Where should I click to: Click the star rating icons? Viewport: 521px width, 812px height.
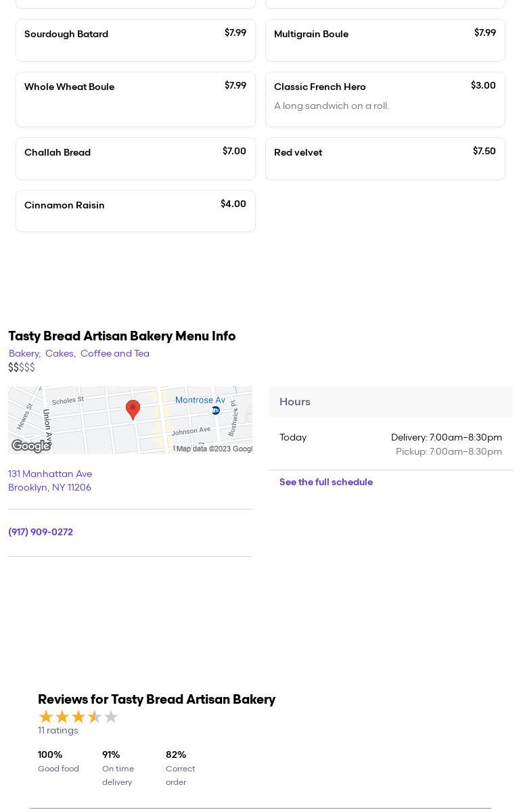click(x=78, y=717)
